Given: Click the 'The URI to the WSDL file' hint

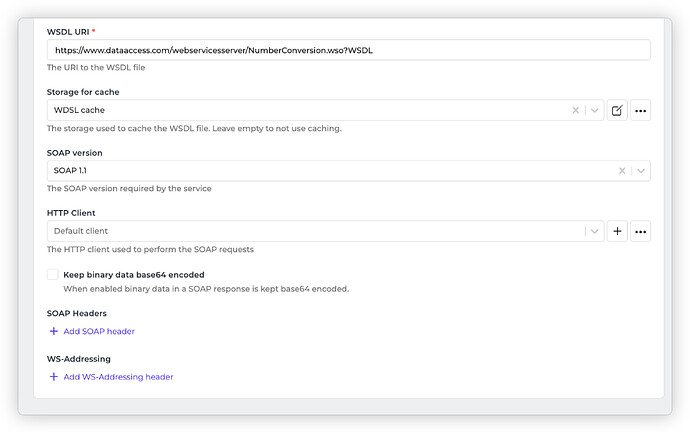Looking at the screenshot, I should 96,68.
